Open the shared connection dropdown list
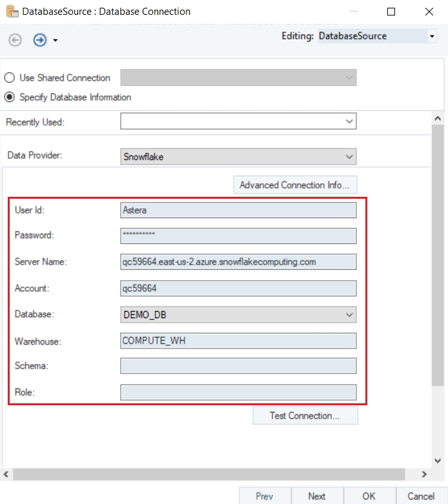The image size is (448, 504). (x=238, y=77)
